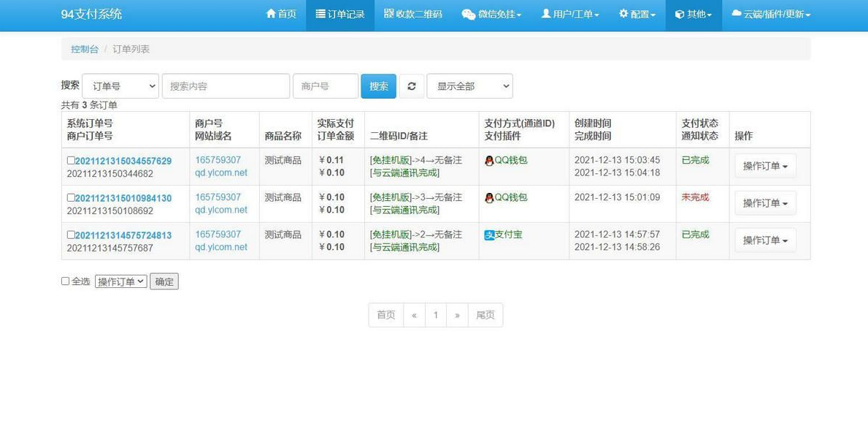868x448 pixels.
Task: Open 操作订单 dropdown for the 15:03:45 order
Action: click(766, 166)
